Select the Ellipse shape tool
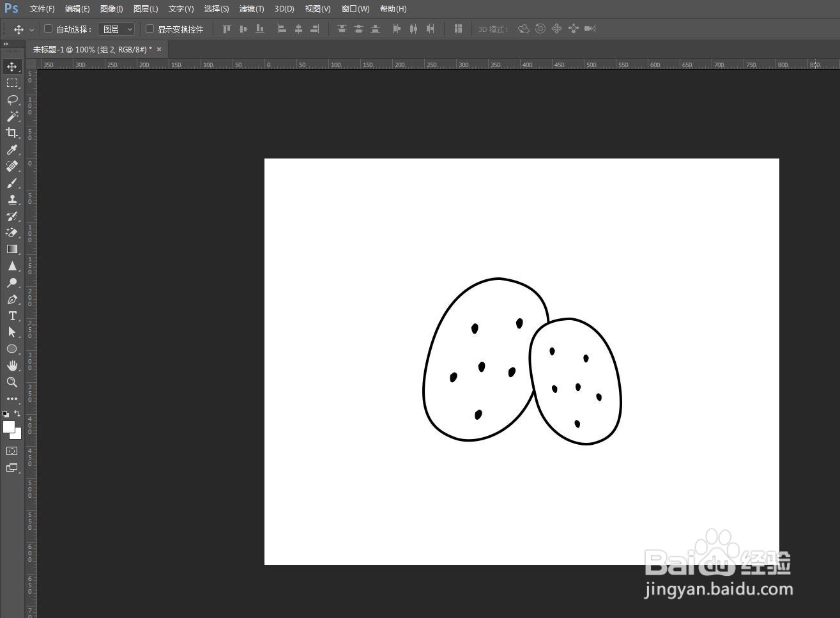 coord(12,349)
